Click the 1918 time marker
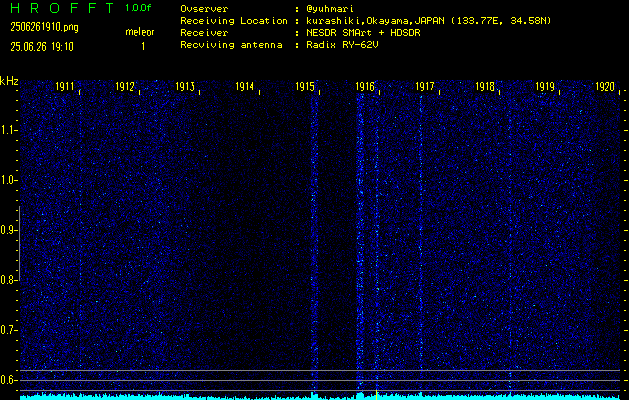629x400 pixels. tap(485, 86)
